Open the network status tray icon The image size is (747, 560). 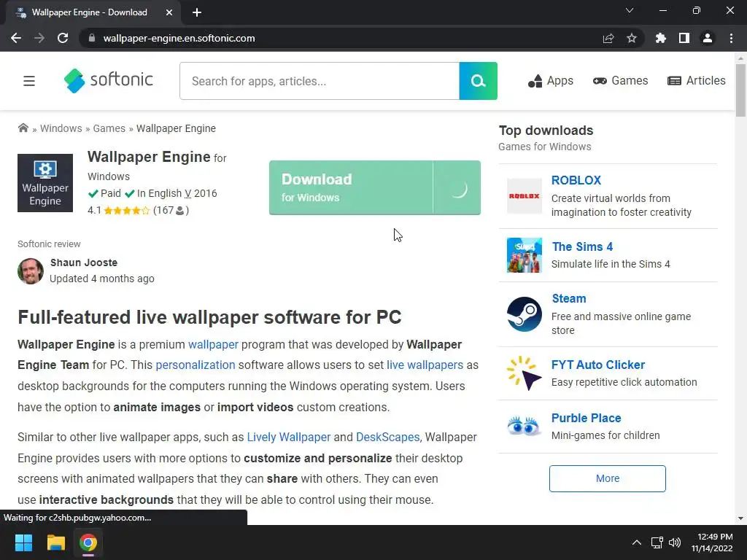(657, 542)
